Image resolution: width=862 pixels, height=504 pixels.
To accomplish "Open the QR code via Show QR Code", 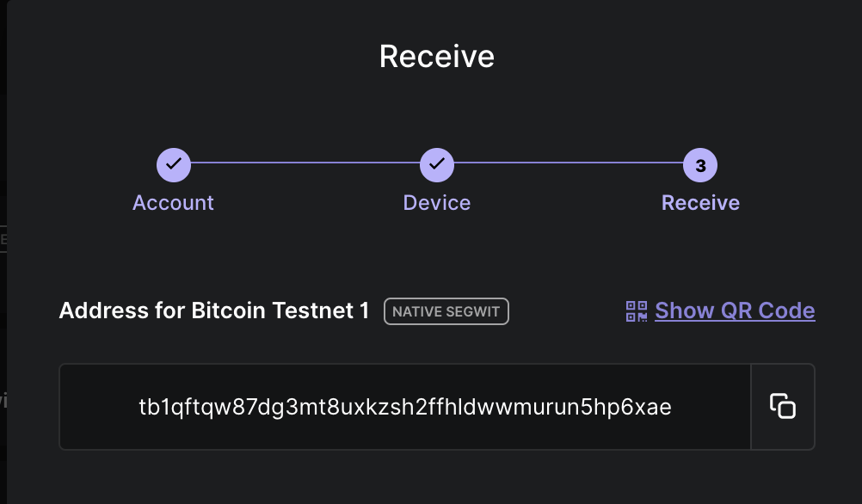I will coord(735,310).
